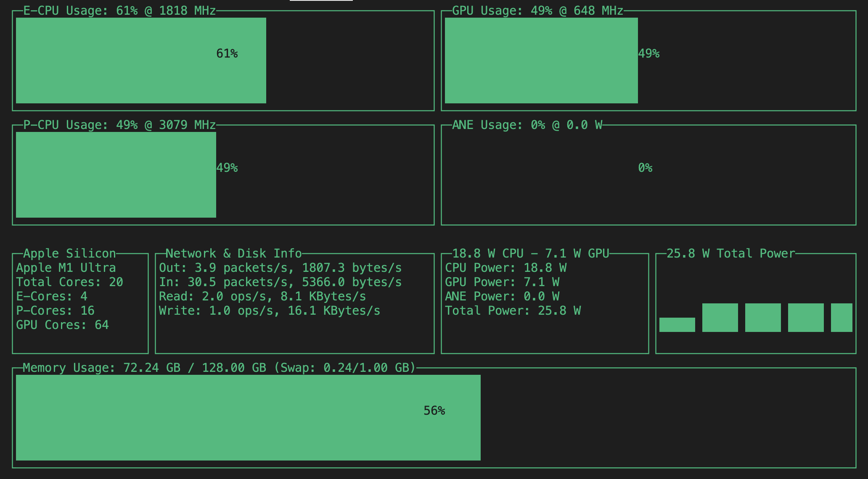Select the 'Memory Usage: 72.24 GB / 128.00 GB' title
Image resolution: width=868 pixels, height=479 pixels.
(x=219, y=368)
